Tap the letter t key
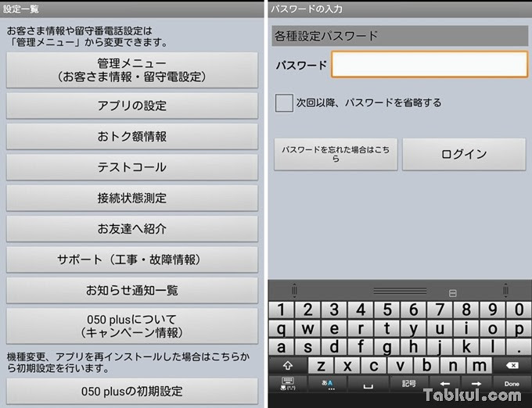The height and width of the screenshot is (408, 532). (x=386, y=328)
